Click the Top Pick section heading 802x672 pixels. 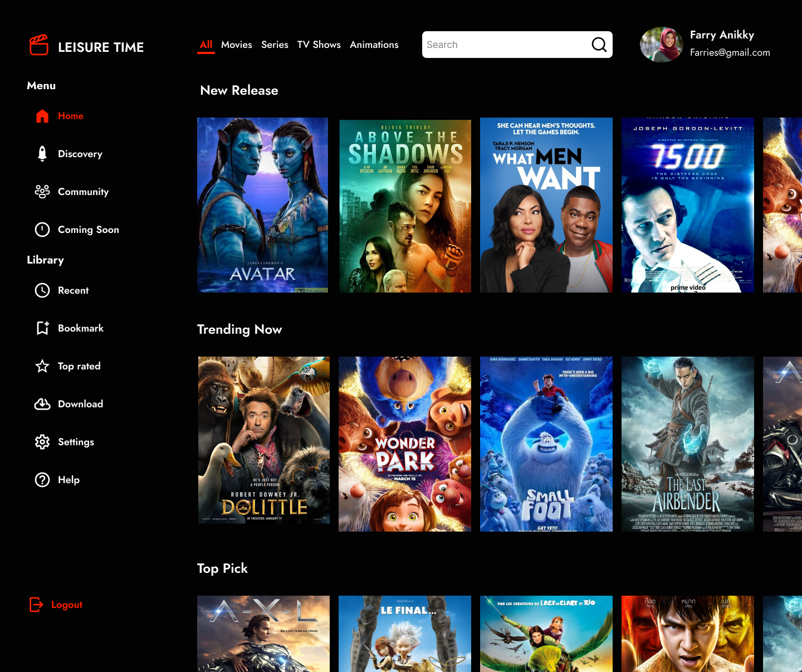pos(222,568)
